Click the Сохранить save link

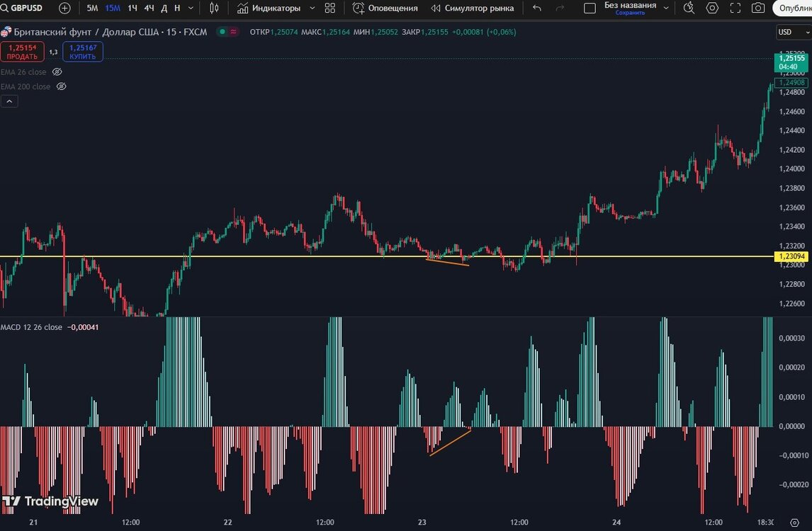pos(630,13)
